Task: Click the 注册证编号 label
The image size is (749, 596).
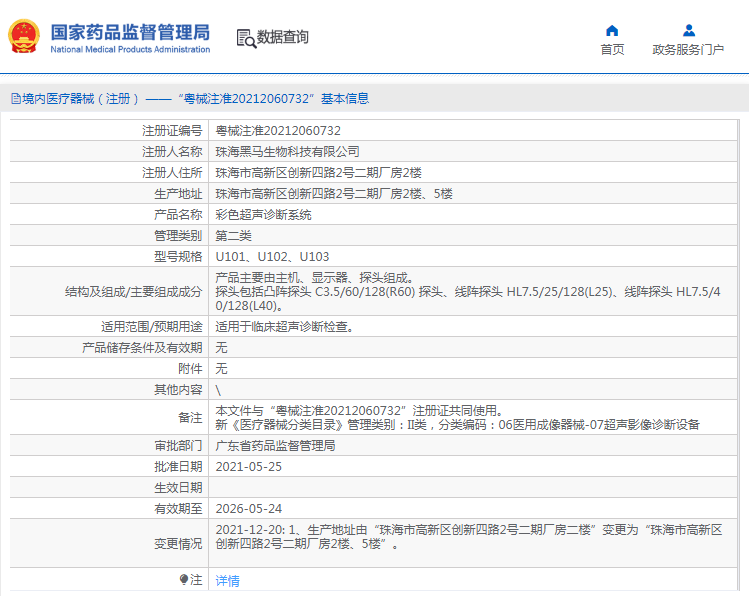Action: (172, 131)
